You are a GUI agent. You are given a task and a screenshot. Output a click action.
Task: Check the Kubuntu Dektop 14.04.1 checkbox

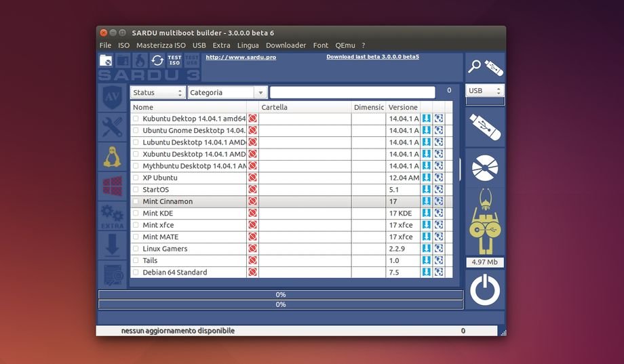[136, 119]
